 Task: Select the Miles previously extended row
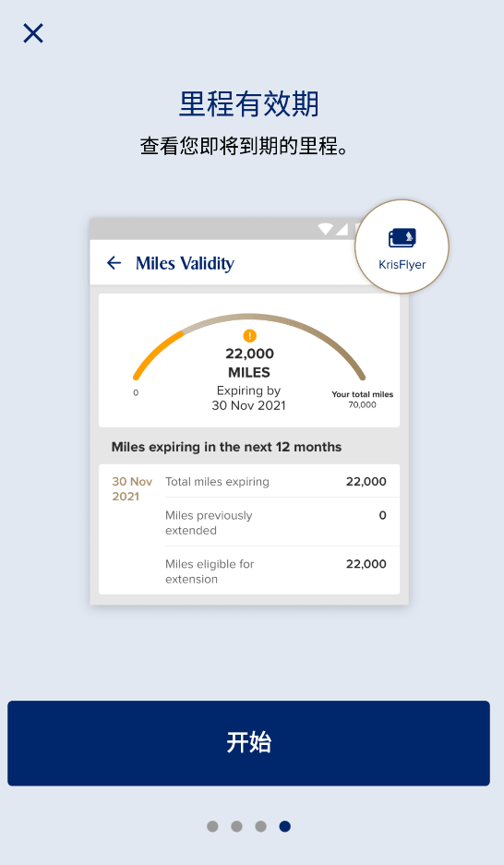(x=275, y=523)
